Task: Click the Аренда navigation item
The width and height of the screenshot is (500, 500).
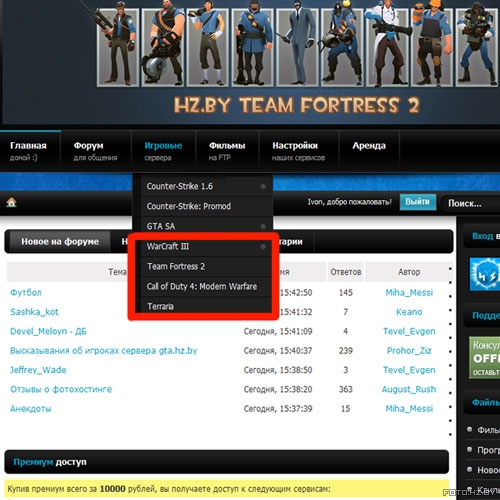Action: [x=369, y=146]
